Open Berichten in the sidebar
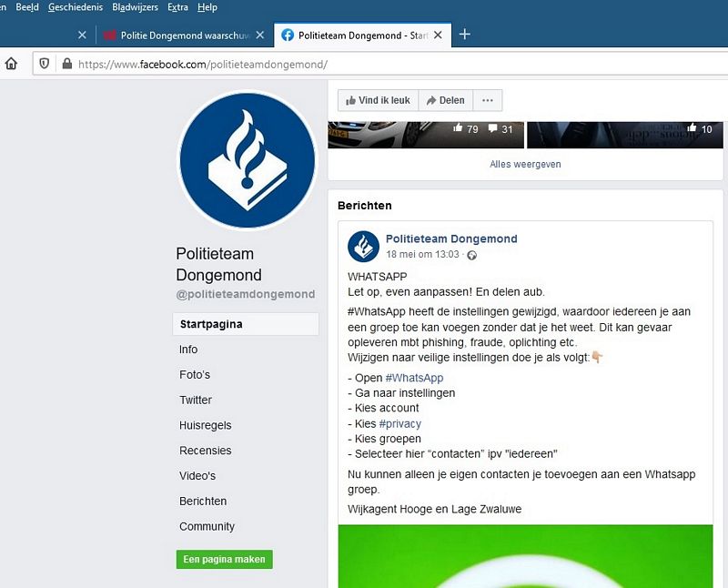Viewport: 728px width, 588px height. (203, 502)
